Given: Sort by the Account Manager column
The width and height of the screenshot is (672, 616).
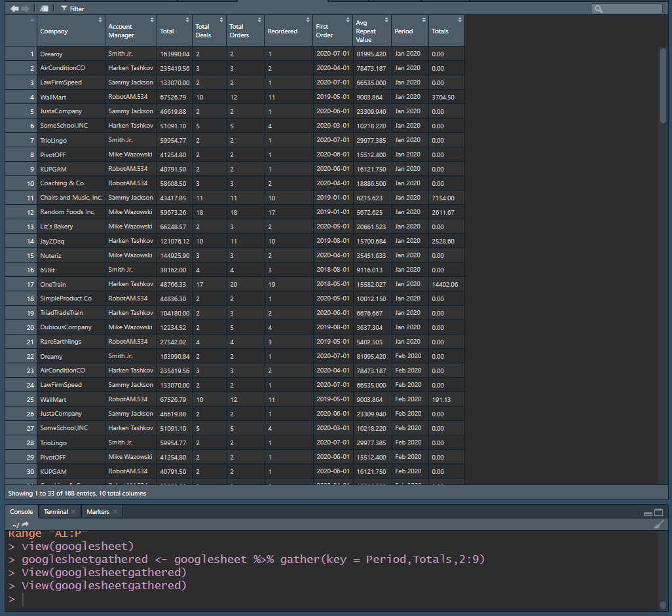Looking at the screenshot, I should pos(130,31).
